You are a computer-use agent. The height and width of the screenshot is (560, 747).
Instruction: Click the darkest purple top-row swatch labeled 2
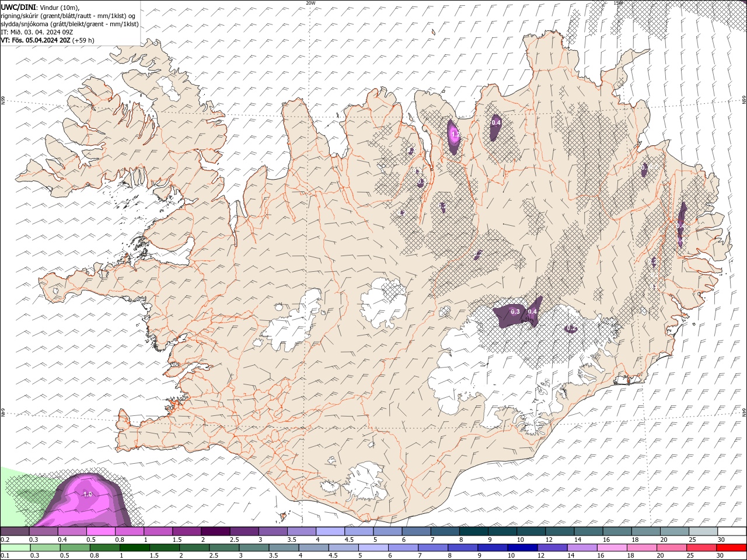click(216, 531)
